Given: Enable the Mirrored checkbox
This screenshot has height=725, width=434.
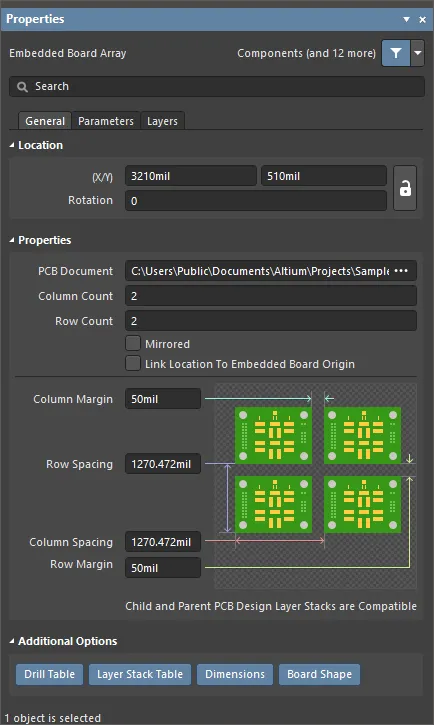Looking at the screenshot, I should (133, 344).
